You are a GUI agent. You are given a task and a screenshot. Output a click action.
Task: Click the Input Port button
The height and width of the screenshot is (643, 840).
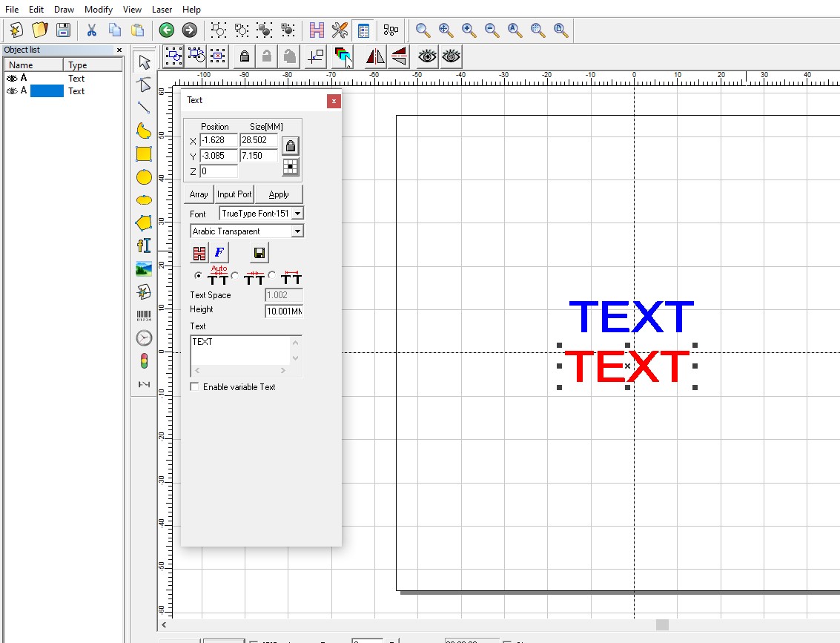point(234,194)
